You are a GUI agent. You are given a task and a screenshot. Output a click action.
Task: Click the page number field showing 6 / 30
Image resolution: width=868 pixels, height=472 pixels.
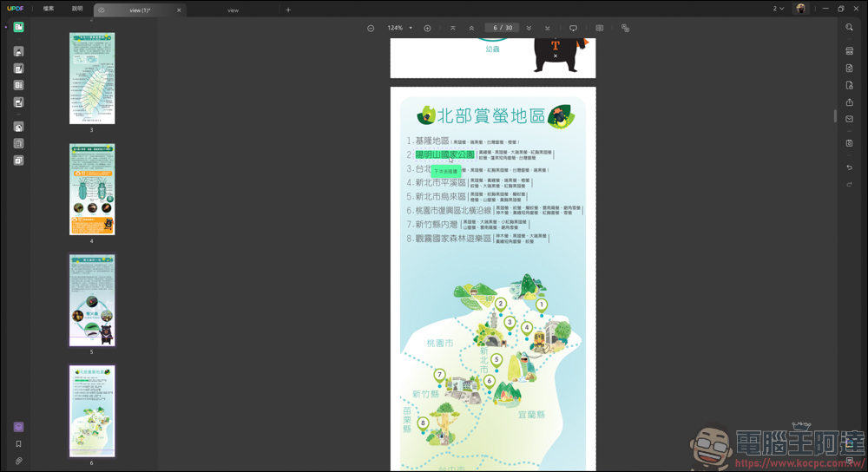[502, 28]
